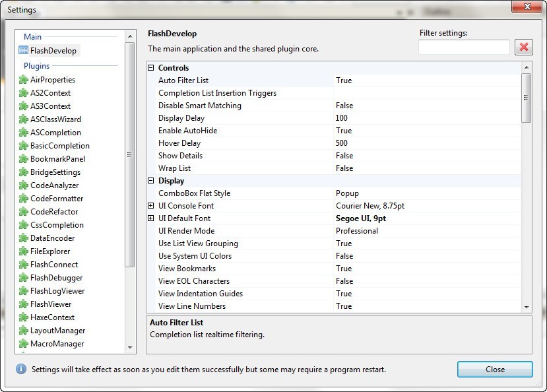547x392 pixels.
Task: Click the AS3Context plugin puzzle icon
Action: pos(23,106)
